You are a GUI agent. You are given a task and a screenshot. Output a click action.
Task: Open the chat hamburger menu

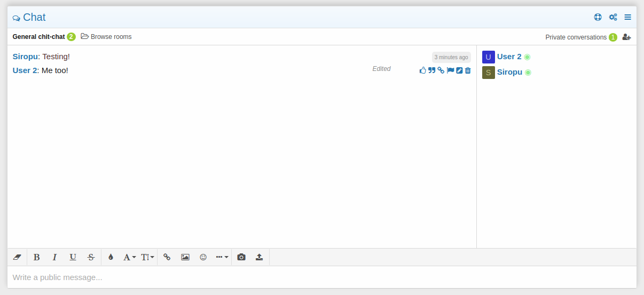[628, 17]
